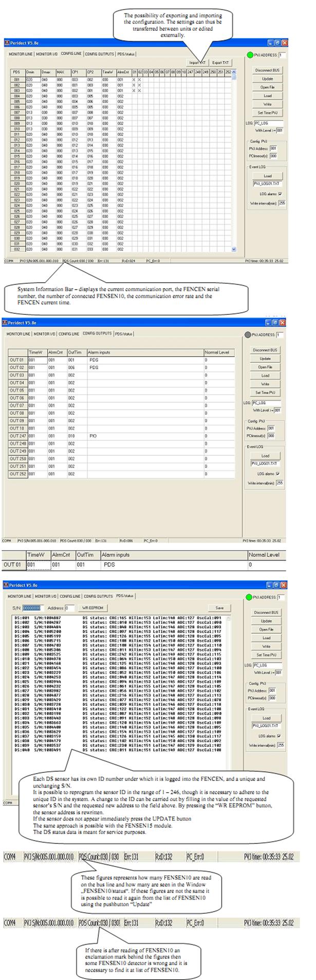Click the Import TXT button
Screen dimensions: 316x980
tap(198, 62)
